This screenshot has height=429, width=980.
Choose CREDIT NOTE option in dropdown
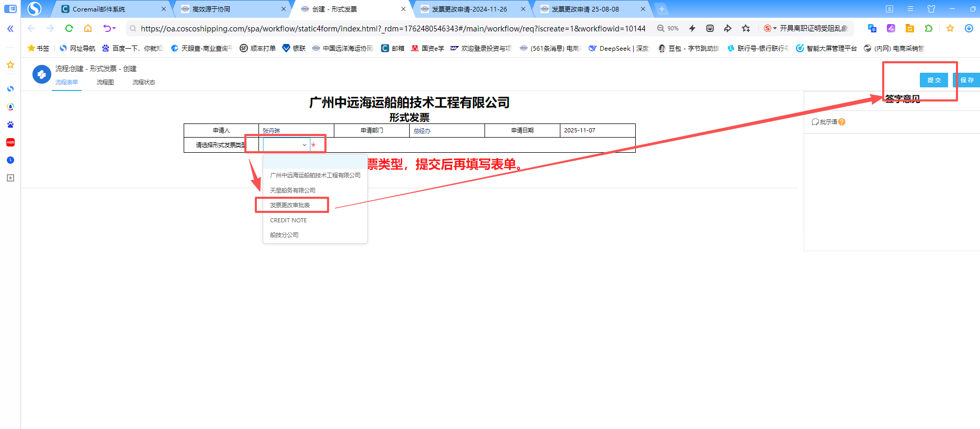pyautogui.click(x=288, y=220)
